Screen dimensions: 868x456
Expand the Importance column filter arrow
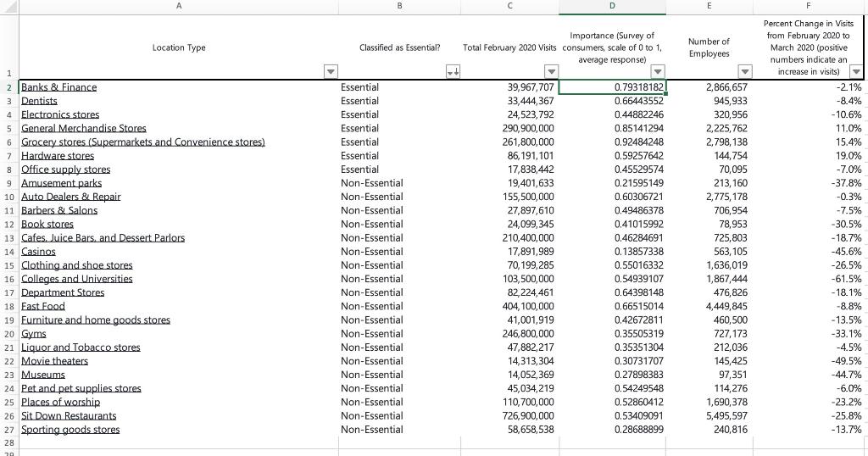658,71
